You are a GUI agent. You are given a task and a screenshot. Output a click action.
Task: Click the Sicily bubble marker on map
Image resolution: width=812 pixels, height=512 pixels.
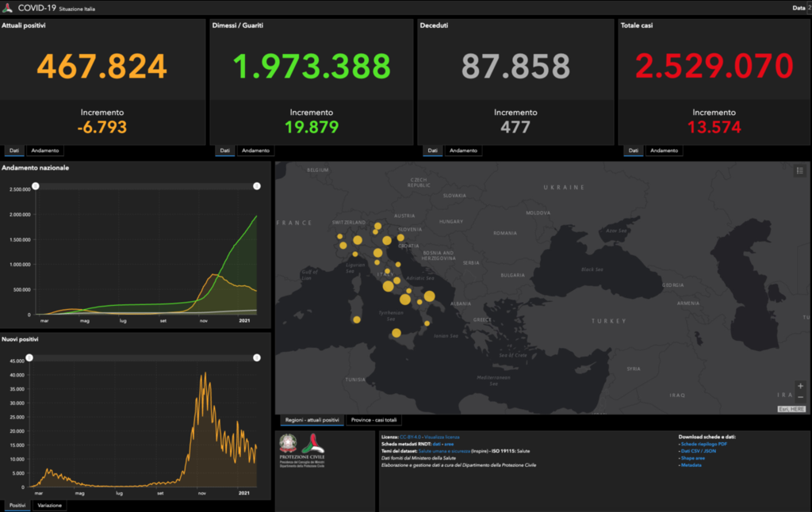click(x=396, y=333)
